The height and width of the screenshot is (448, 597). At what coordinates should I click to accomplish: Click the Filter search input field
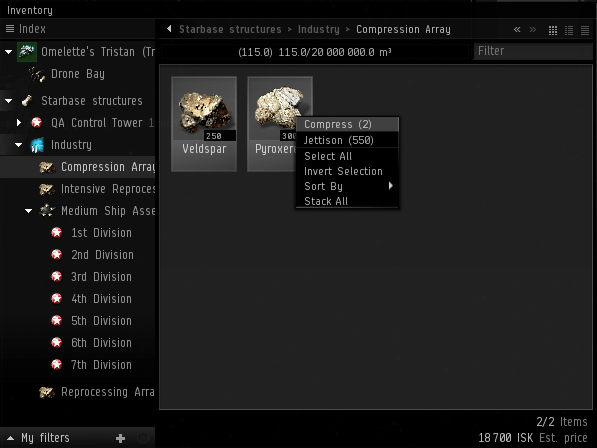533,51
